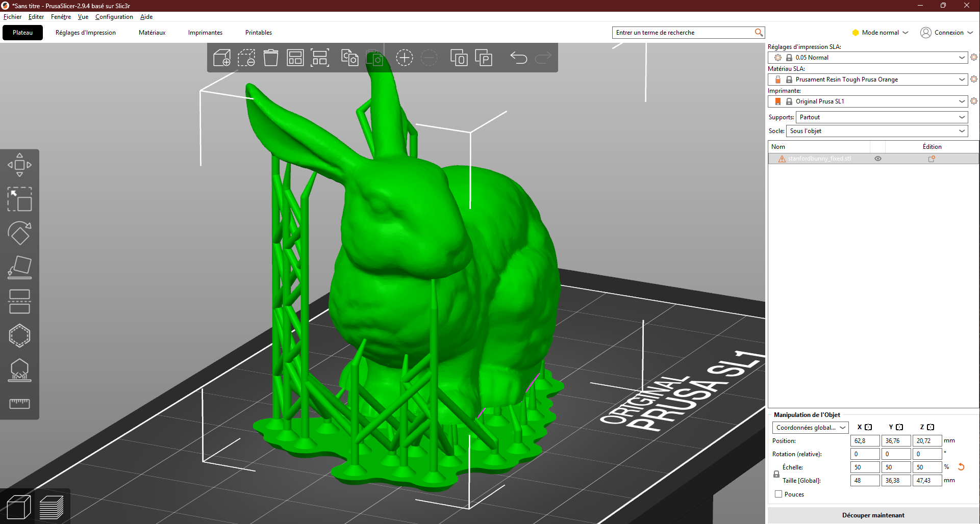Switch to 3D editor view cube
Screen dimensions: 980x524
[x=18, y=507]
